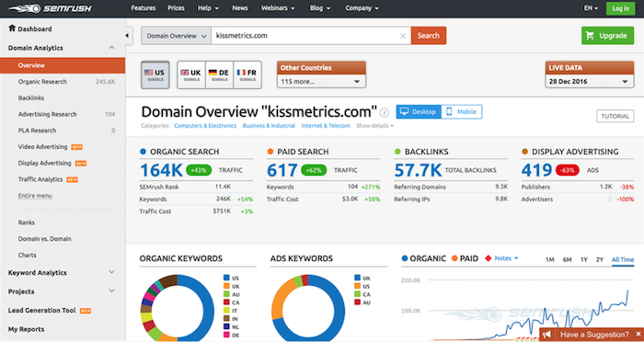Click the green Upgrade button
Image resolution: width=644 pixels, height=342 pixels.
(x=607, y=36)
